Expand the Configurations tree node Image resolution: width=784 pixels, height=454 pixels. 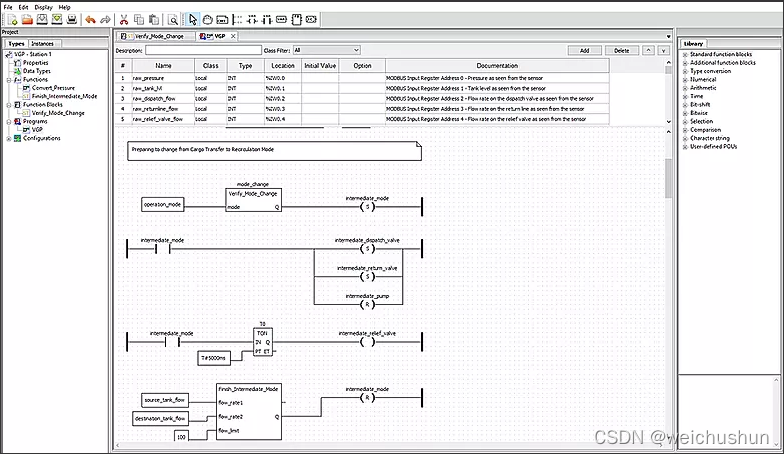tap(8, 138)
